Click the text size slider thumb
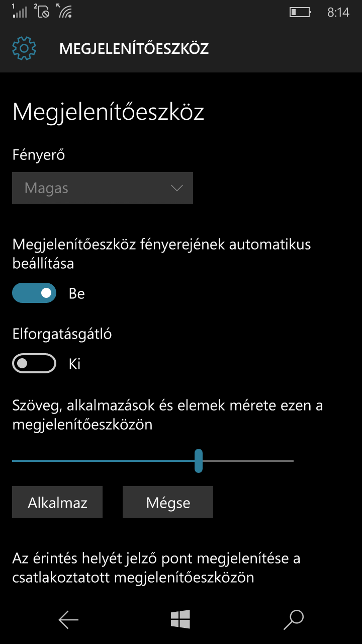 (199, 461)
